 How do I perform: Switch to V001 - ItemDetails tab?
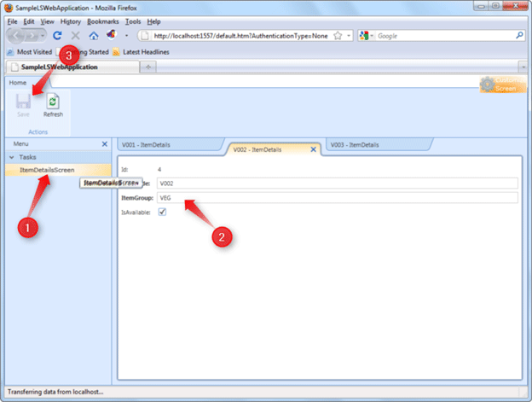click(x=170, y=144)
